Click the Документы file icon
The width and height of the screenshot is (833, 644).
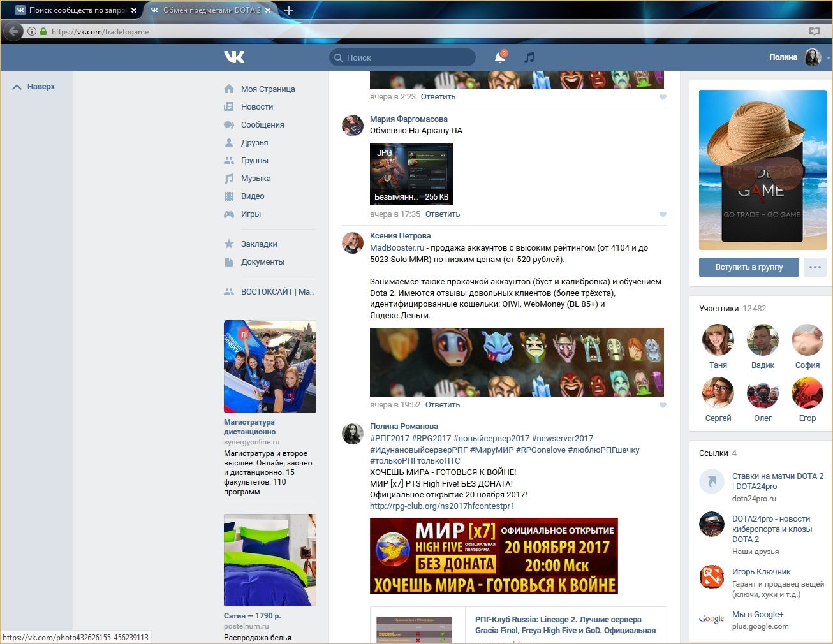pyautogui.click(x=229, y=262)
